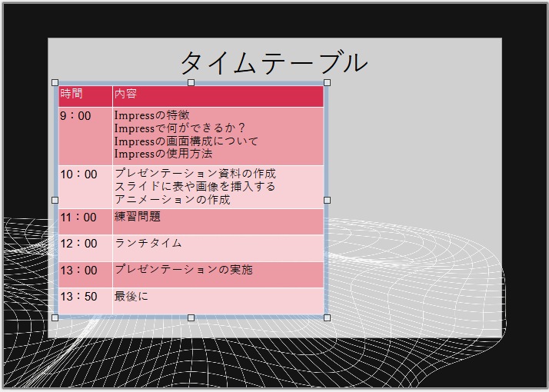The height and width of the screenshot is (392, 549).
Task: Click the line Impressの特徴
Action: [x=152, y=115]
